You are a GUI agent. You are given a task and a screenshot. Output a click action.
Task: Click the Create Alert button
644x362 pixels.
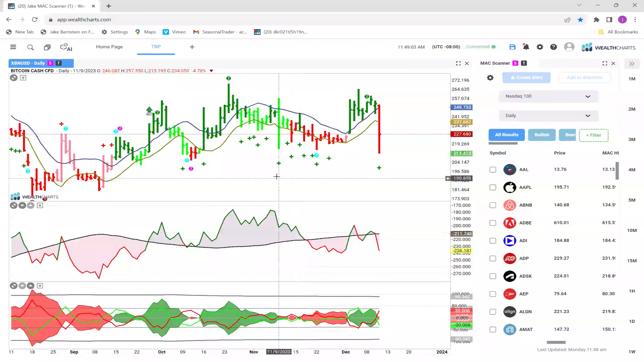[x=526, y=77]
